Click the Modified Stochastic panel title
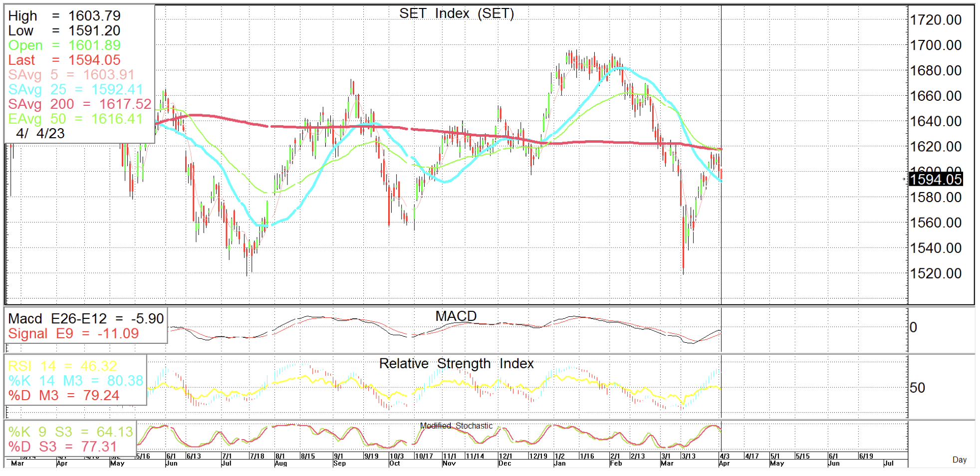This screenshot has width=980, height=476. [x=456, y=426]
